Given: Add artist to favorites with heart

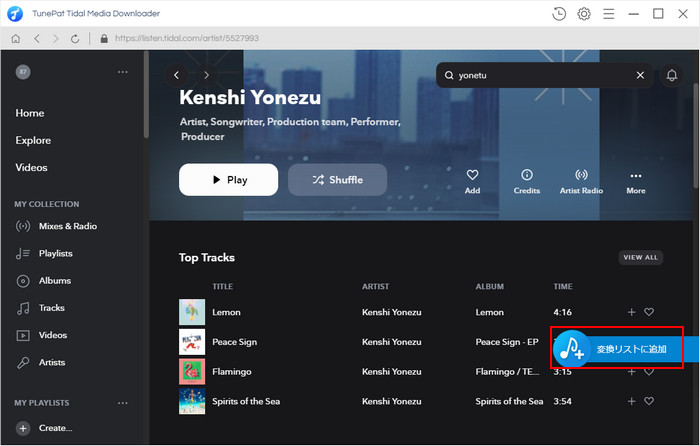Looking at the screenshot, I should [472, 181].
